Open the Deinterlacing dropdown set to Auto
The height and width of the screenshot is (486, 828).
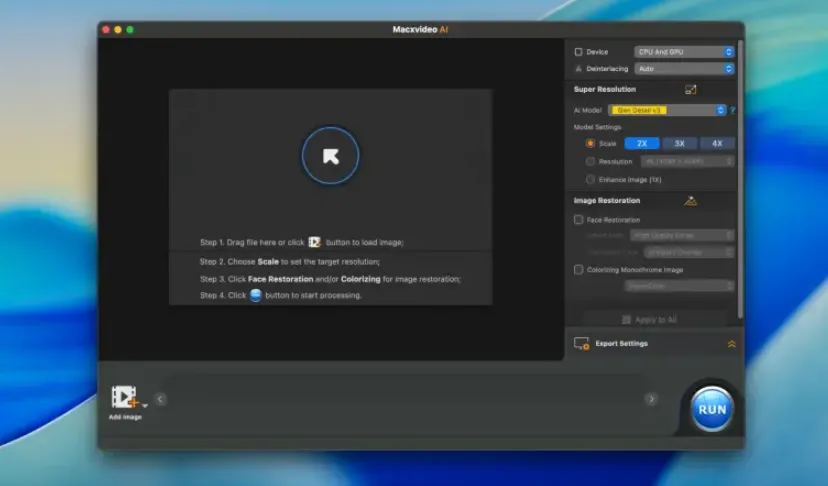684,69
